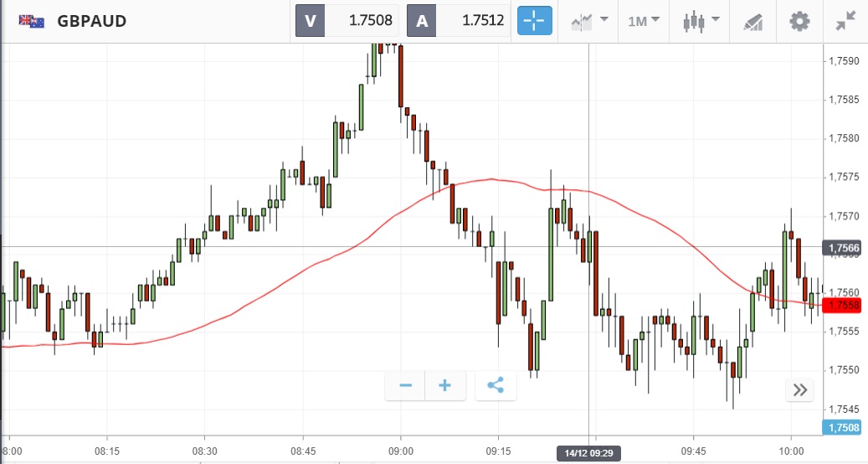Click the GBPAUD flag icon
The height and width of the screenshot is (464, 868).
(32, 21)
